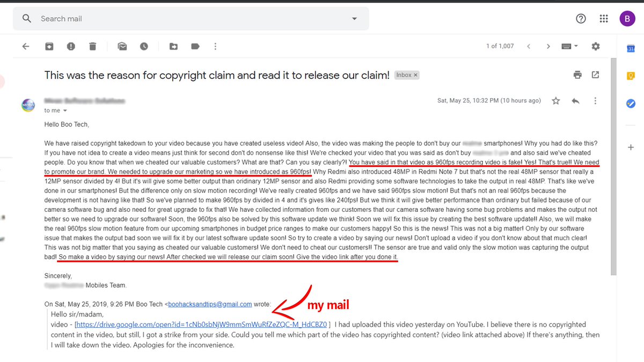Click the 'Sincerely,' closing text
Image resolution: width=644 pixels, height=362 pixels.
pyautogui.click(x=58, y=276)
